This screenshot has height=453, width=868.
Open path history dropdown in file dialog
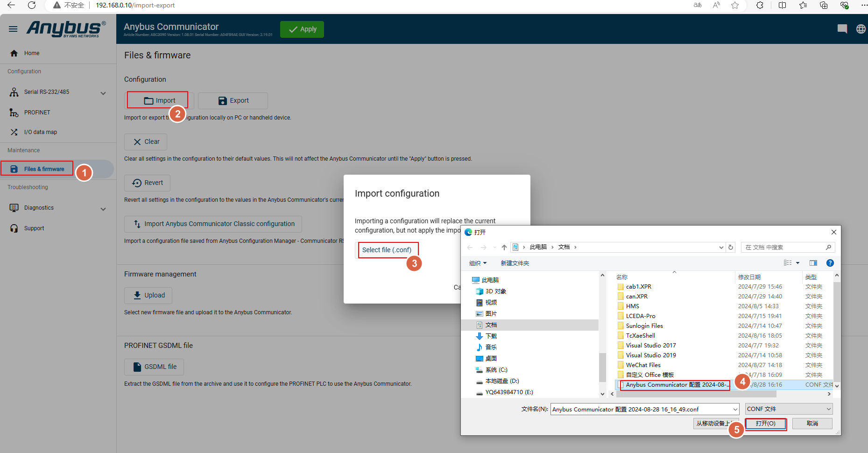pos(721,248)
